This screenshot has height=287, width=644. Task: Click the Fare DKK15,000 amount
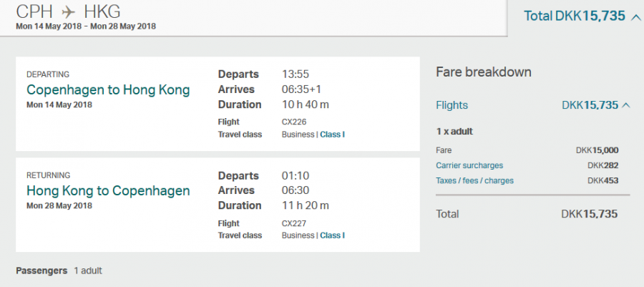pyautogui.click(x=597, y=150)
